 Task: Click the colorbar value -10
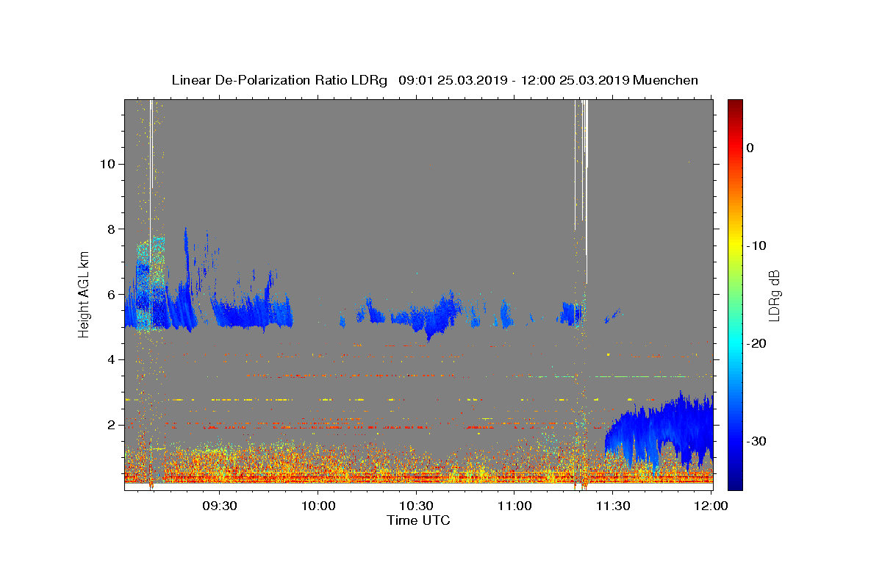point(757,245)
